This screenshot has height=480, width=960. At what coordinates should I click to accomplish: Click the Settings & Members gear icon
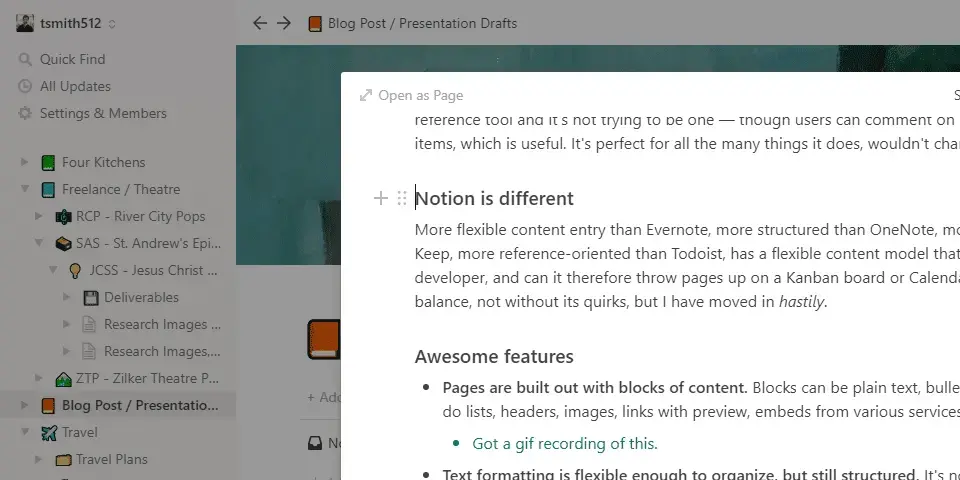pos(25,113)
